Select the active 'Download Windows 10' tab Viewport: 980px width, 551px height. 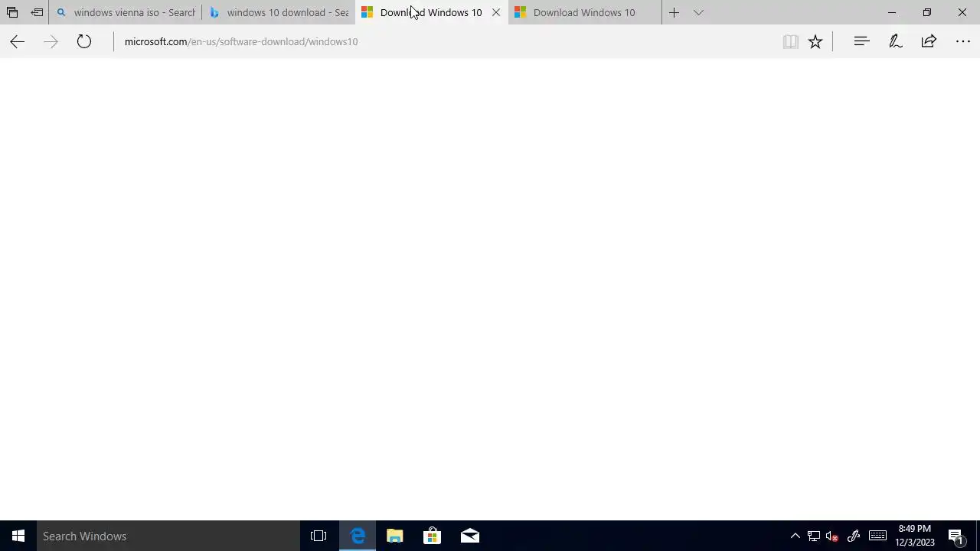[431, 12]
